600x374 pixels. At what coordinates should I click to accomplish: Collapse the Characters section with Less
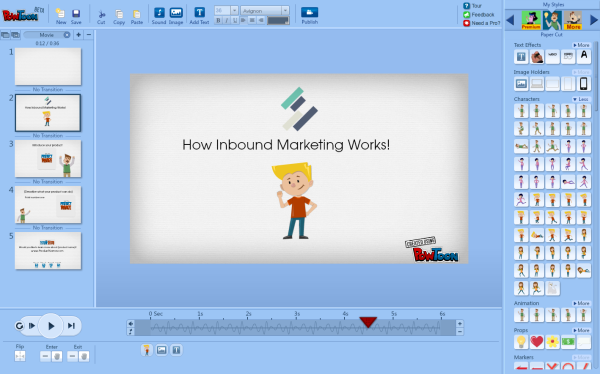point(581,99)
